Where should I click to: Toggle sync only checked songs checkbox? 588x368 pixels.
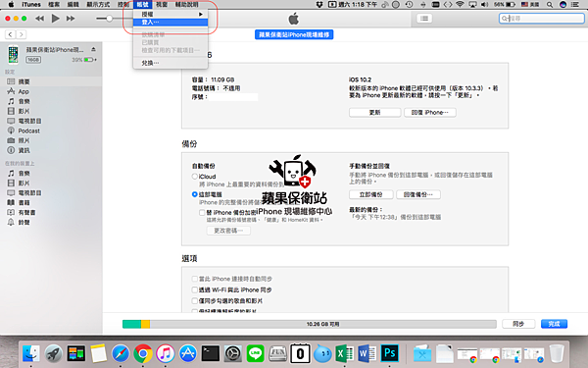click(195, 300)
